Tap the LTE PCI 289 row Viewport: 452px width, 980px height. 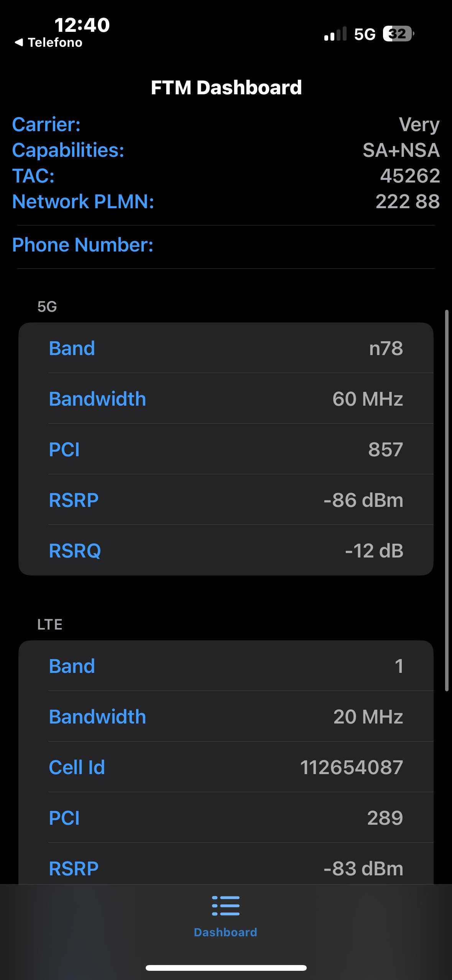226,818
